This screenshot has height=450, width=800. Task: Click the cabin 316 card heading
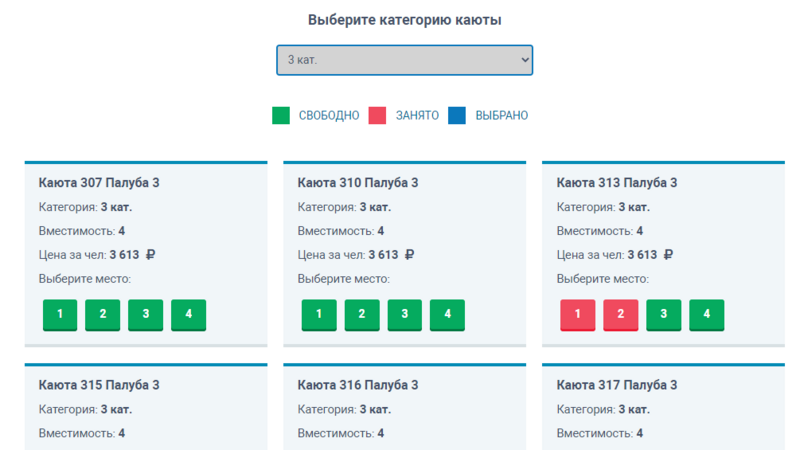coord(358,385)
